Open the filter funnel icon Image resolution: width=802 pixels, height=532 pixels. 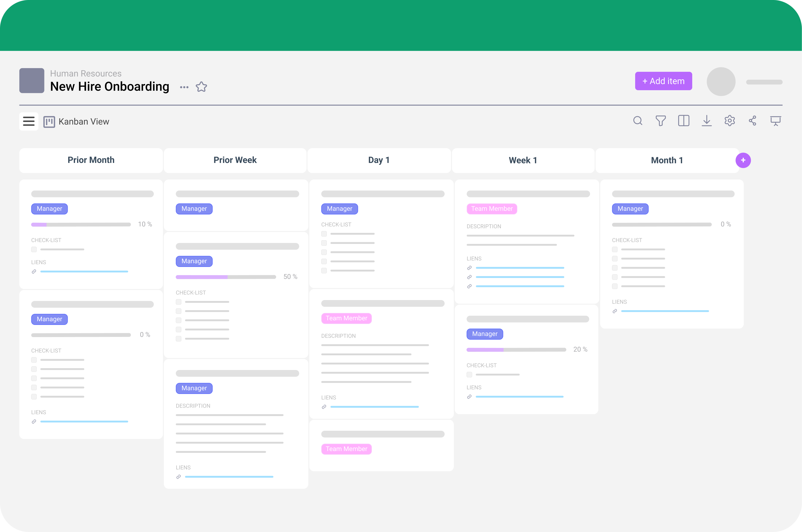click(660, 121)
